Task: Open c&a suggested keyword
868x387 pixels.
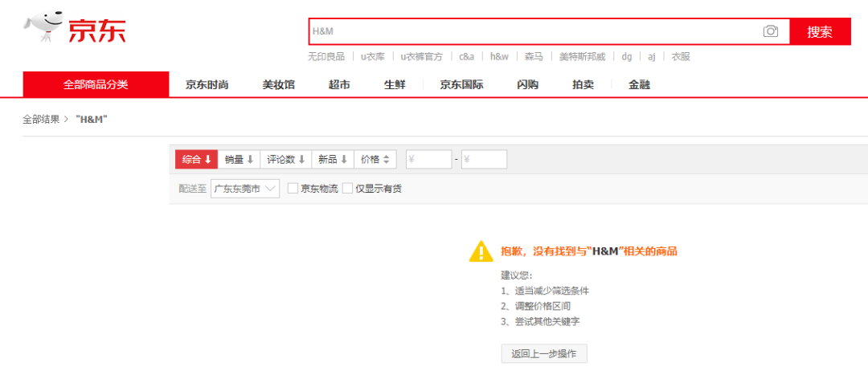Action: (467, 56)
